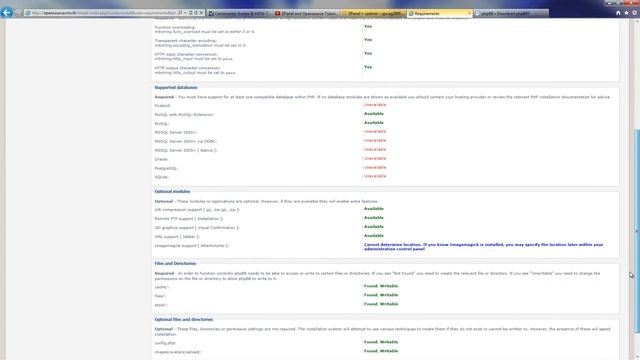Click the HTTP output character conversion label
This screenshot has height=360, width=640.
188,68
